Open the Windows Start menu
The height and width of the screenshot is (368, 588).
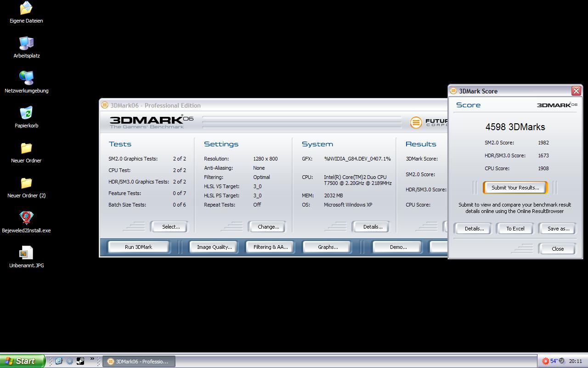pyautogui.click(x=23, y=361)
